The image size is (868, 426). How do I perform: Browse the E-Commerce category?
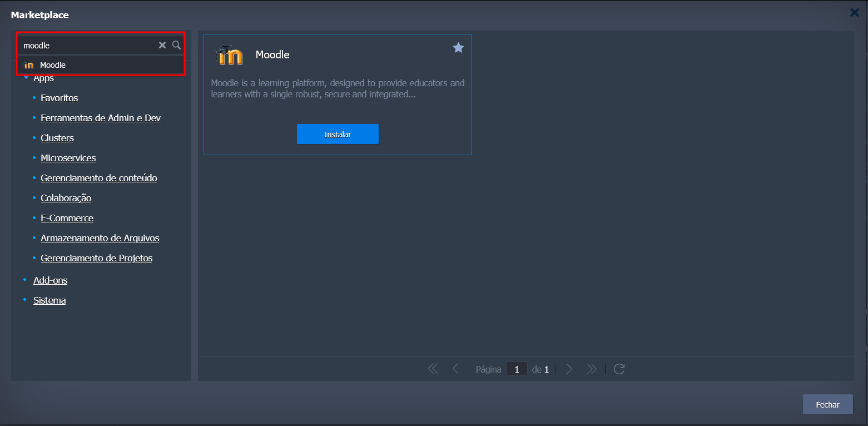click(x=67, y=218)
